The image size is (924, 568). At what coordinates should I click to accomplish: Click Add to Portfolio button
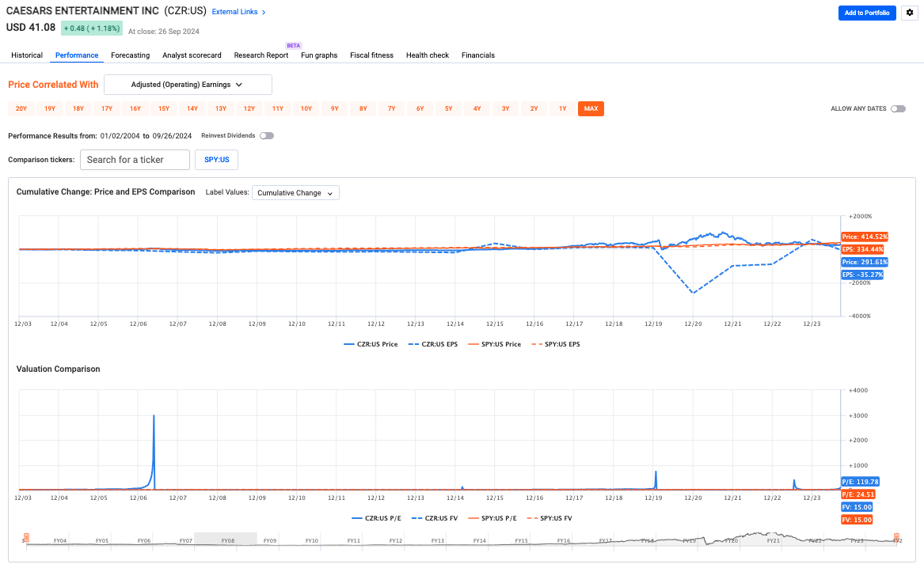[867, 13]
